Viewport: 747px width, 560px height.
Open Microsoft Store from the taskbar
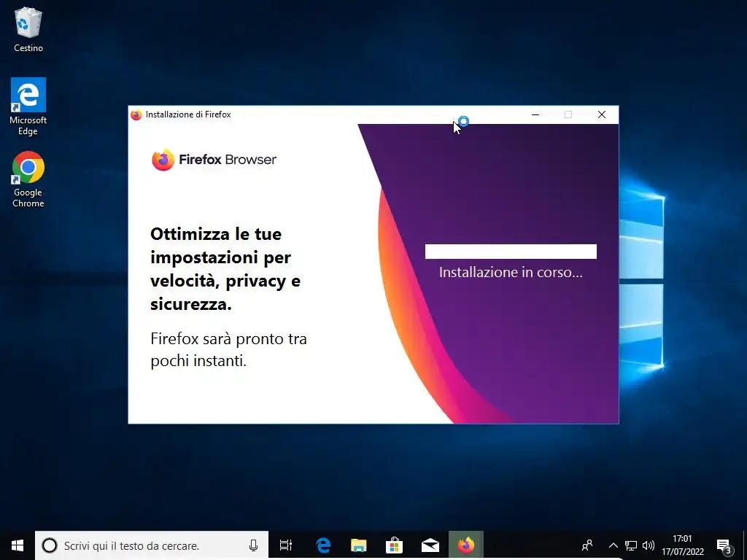pos(395,545)
